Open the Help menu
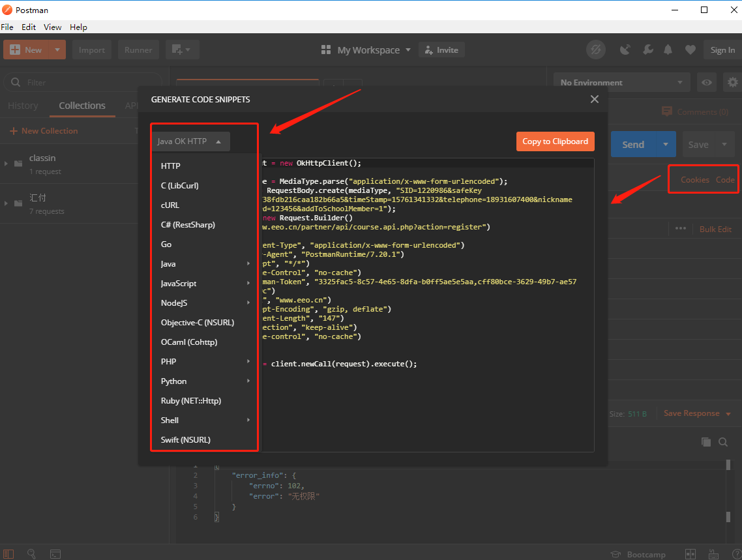The width and height of the screenshot is (742, 560). tap(78, 27)
